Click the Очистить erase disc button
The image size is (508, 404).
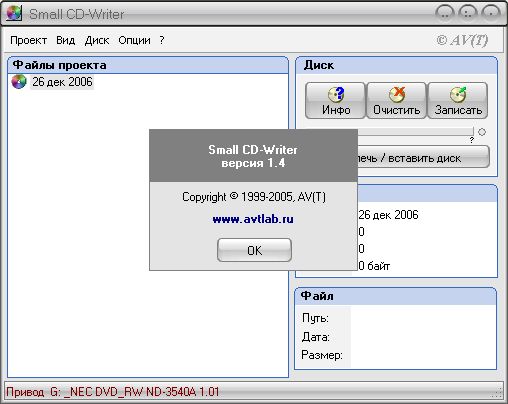pos(396,101)
